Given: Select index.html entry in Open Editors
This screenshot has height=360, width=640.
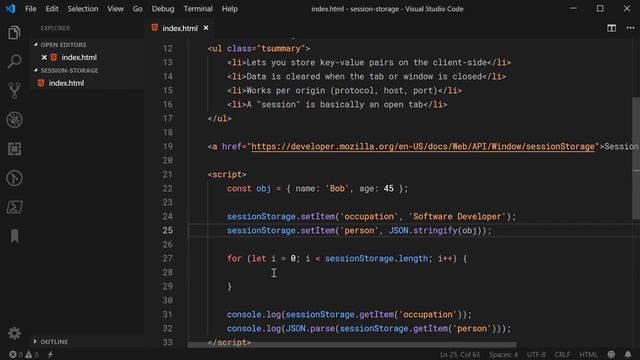Looking at the screenshot, I should [x=79, y=58].
